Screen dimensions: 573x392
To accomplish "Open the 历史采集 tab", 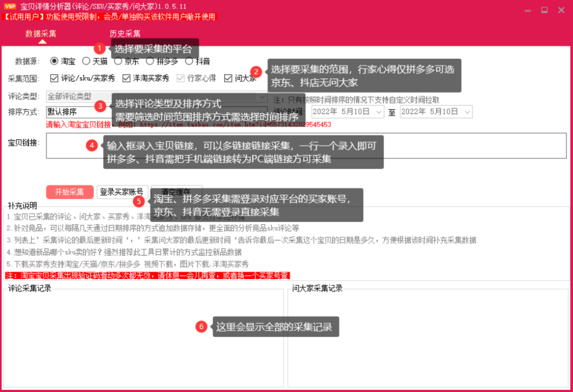I will pyautogui.click(x=125, y=34).
